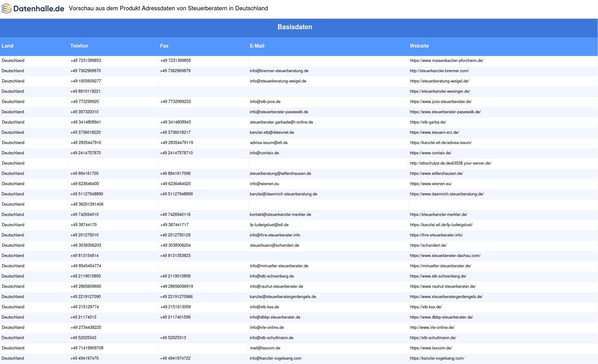598x364 pixels.
Task: Open the joos-steuerberater.de website link
Action: pyautogui.click(x=441, y=102)
